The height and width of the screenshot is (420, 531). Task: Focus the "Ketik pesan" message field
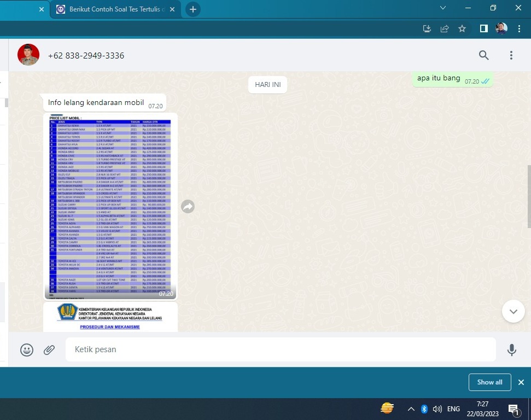(281, 349)
